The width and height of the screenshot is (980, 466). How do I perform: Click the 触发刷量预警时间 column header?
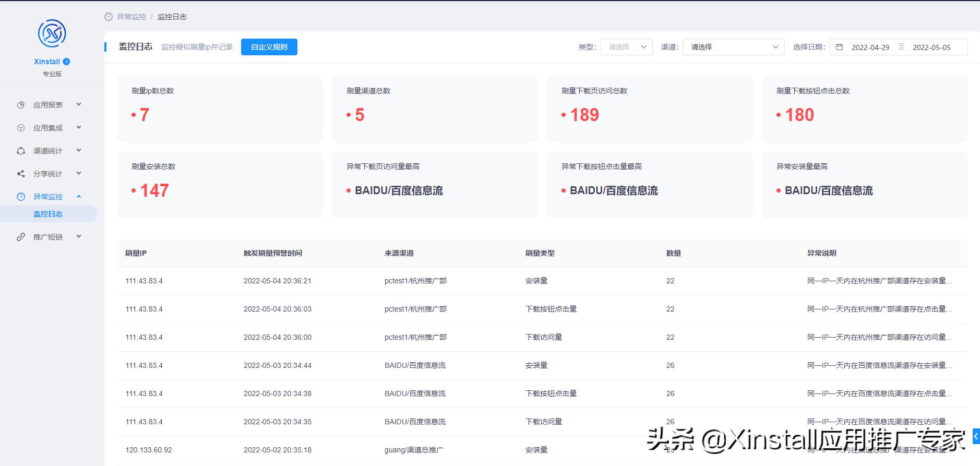click(273, 253)
